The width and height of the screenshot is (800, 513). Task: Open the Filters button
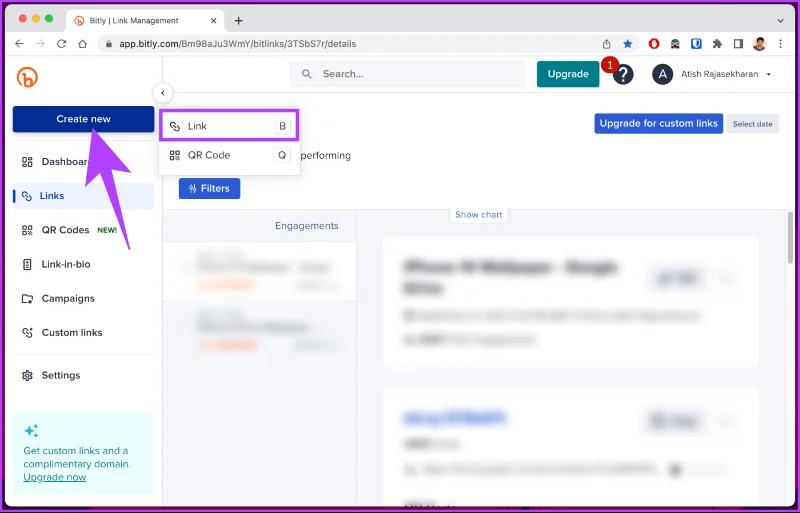tap(209, 189)
